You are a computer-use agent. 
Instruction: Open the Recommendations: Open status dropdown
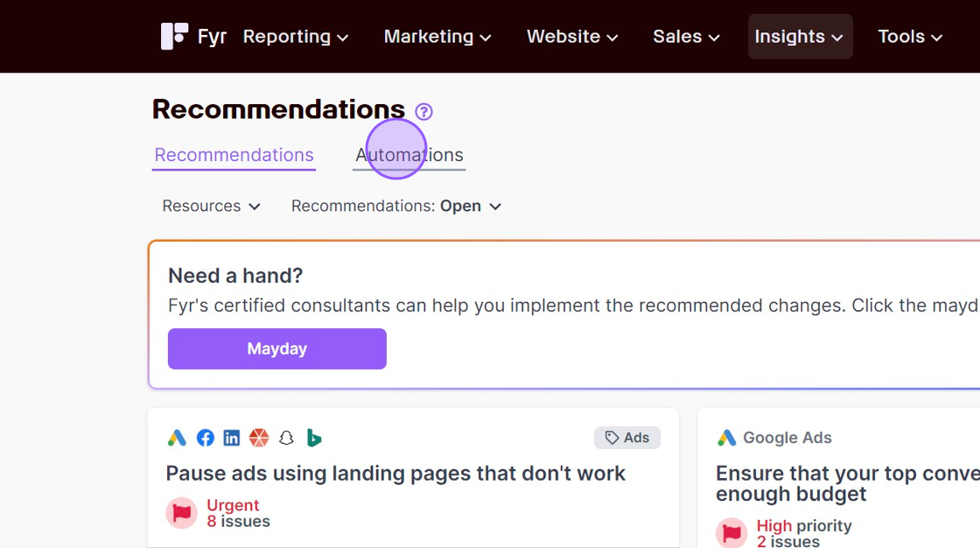click(x=396, y=207)
